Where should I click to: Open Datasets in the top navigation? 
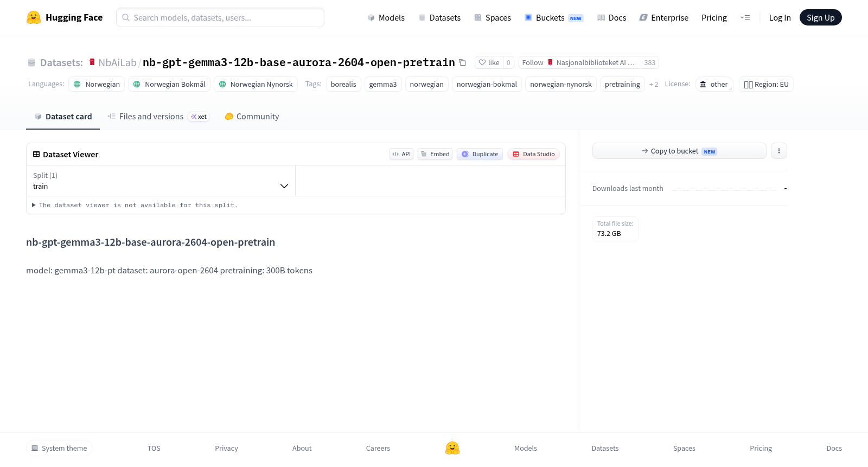[439, 18]
